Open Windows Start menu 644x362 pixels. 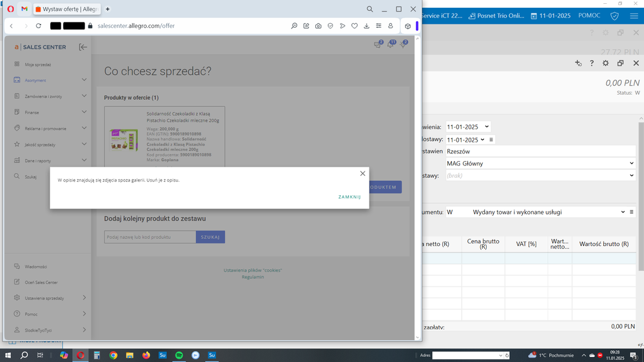[x=8, y=355]
